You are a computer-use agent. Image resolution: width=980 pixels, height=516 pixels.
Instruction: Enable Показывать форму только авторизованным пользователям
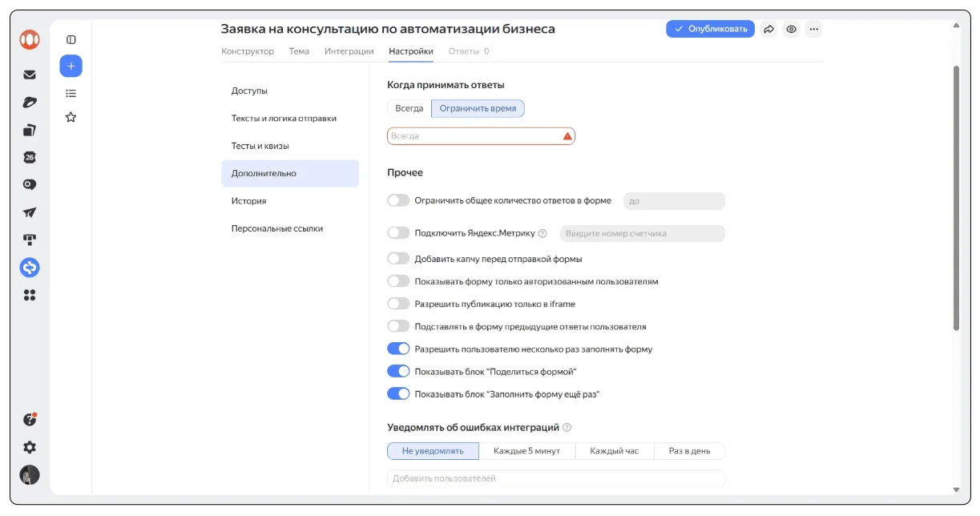click(398, 281)
